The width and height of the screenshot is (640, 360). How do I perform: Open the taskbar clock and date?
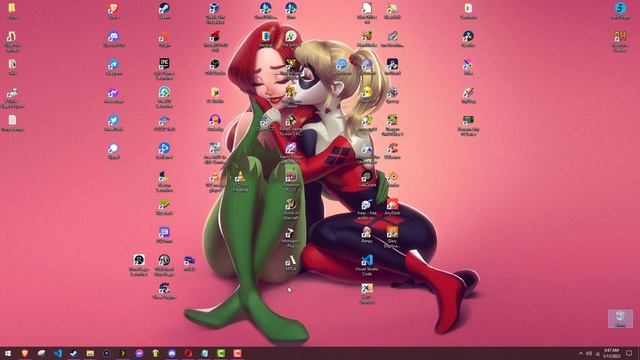(x=611, y=353)
